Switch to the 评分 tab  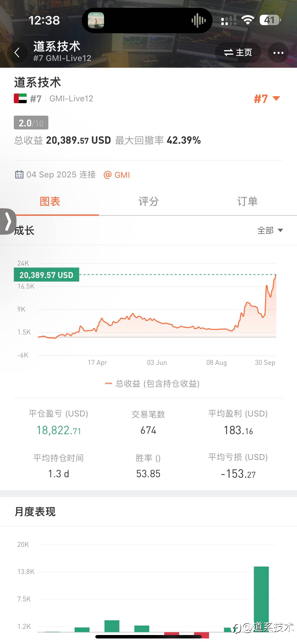[148, 202]
